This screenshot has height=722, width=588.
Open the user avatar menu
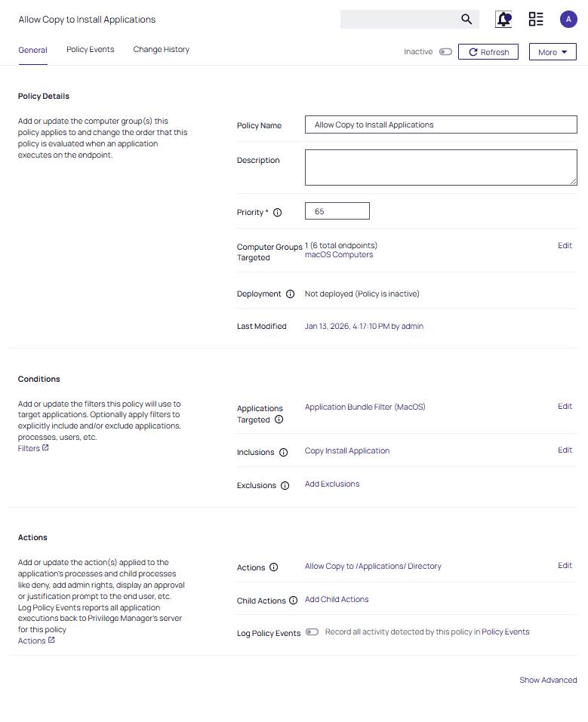(x=568, y=20)
